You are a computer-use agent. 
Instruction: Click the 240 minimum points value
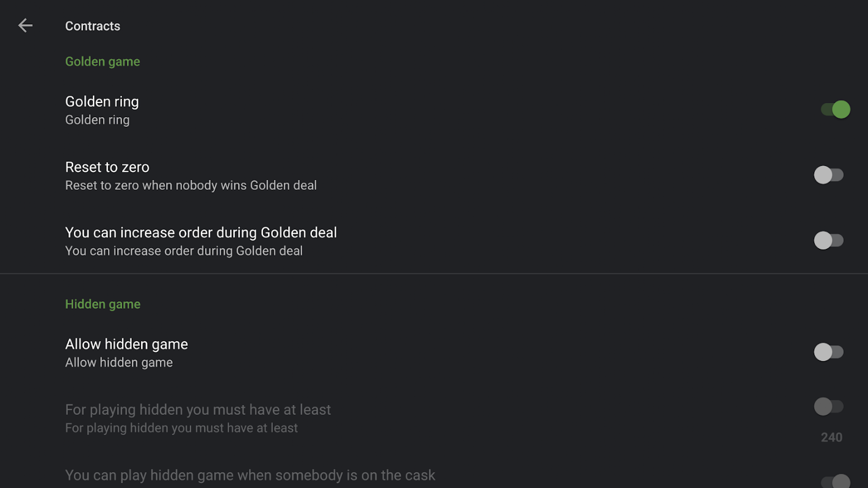tap(831, 437)
